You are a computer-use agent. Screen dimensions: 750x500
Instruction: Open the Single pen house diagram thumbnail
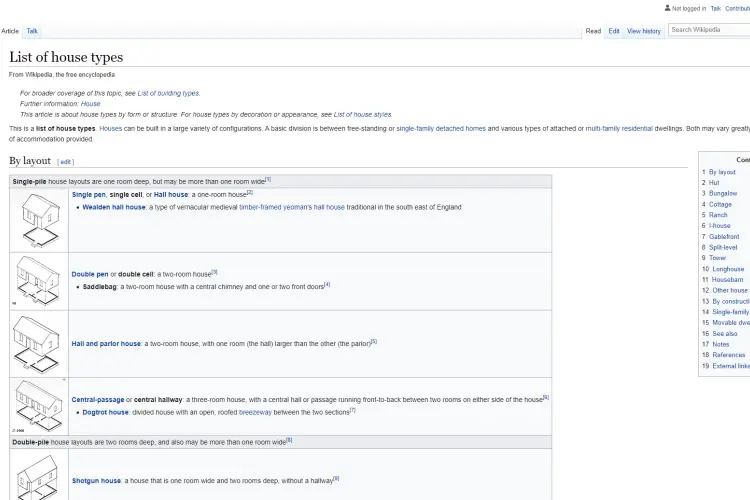pyautogui.click(x=39, y=220)
